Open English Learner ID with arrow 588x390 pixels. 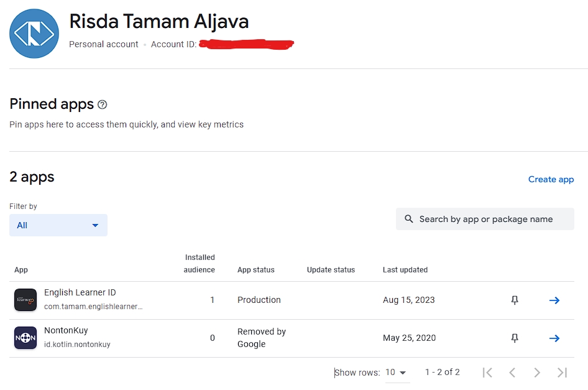point(554,300)
